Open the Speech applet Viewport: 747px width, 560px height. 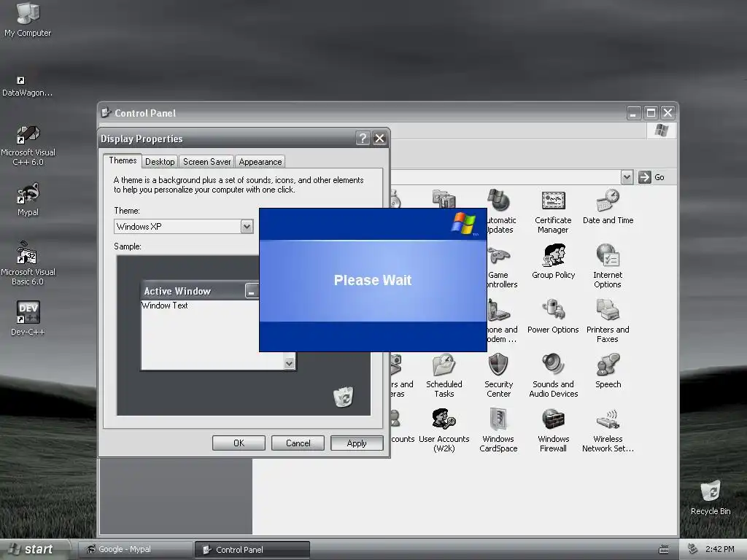pyautogui.click(x=608, y=371)
